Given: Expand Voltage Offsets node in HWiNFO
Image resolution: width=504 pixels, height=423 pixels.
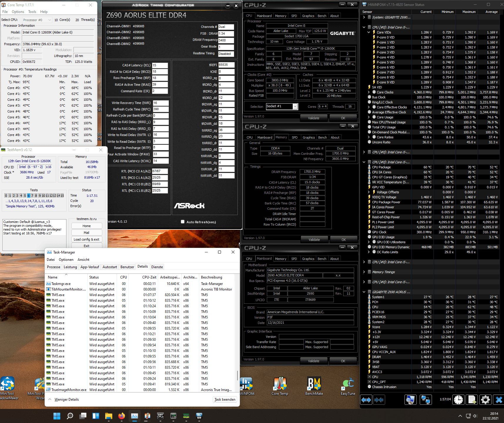Looking at the screenshot, I should click(x=369, y=192).
